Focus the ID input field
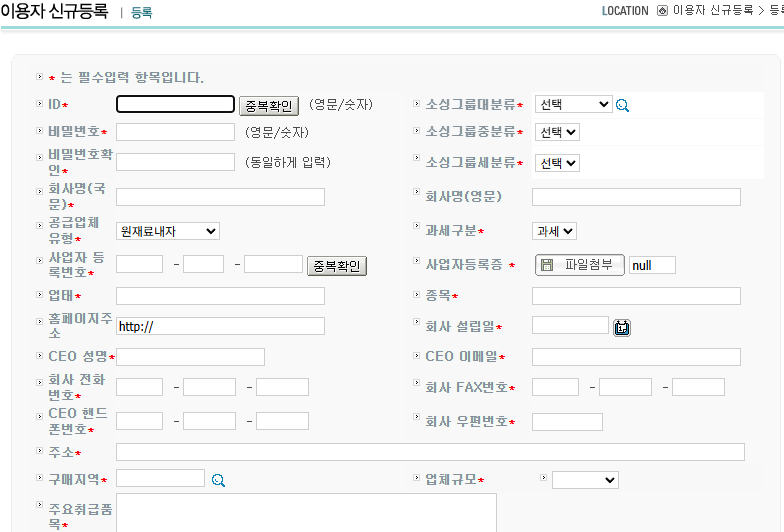 coord(175,104)
